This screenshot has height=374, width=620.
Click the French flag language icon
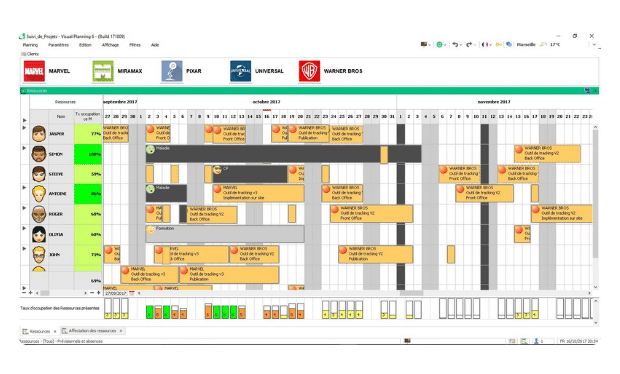pos(485,45)
